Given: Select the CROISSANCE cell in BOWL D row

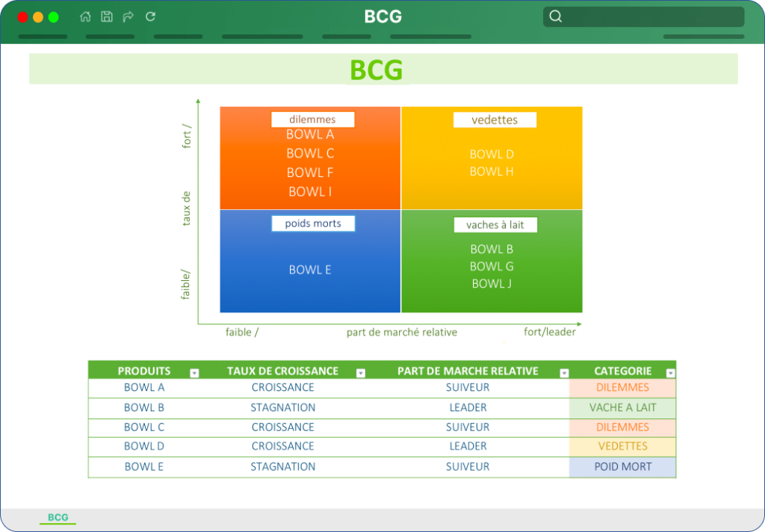Looking at the screenshot, I should (283, 446).
